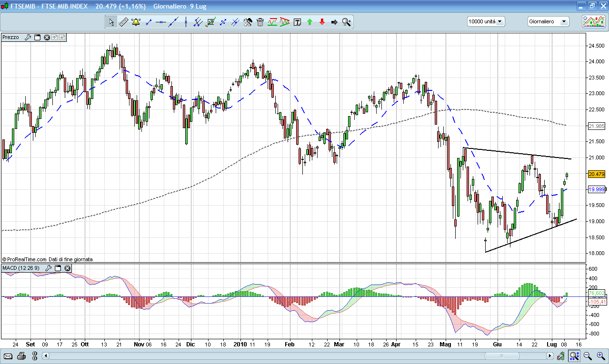Open the Prezzo panel wrench settings
The width and height of the screenshot is (609, 364).
27,37
